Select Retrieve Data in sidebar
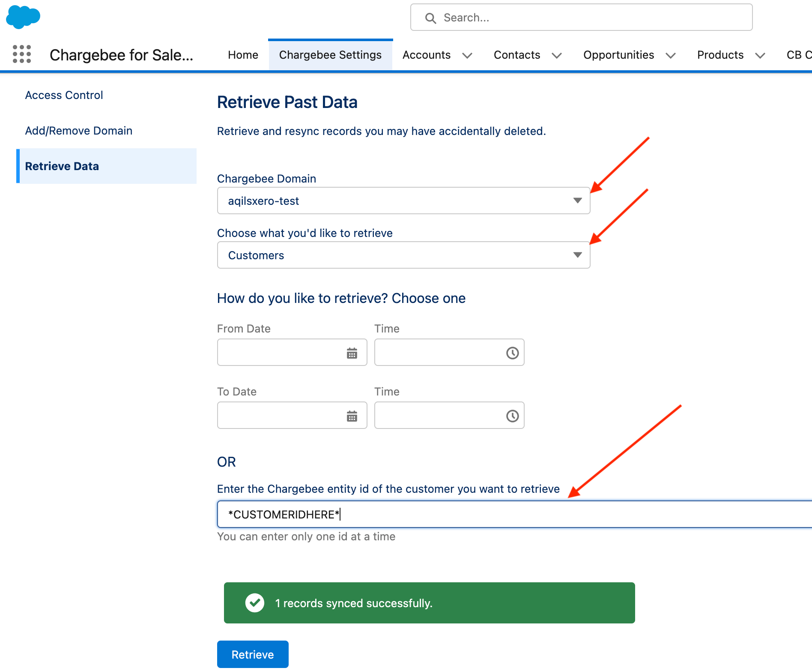The height and width of the screenshot is (671, 812). [x=106, y=166]
